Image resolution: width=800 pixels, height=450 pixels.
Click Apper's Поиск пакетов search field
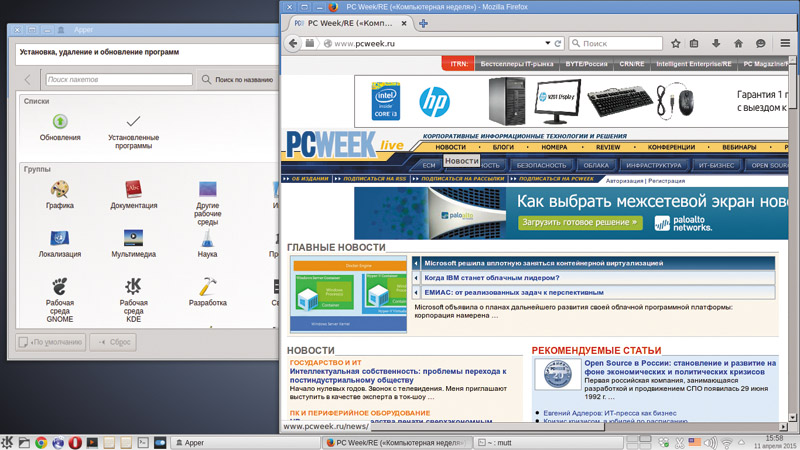(x=119, y=80)
